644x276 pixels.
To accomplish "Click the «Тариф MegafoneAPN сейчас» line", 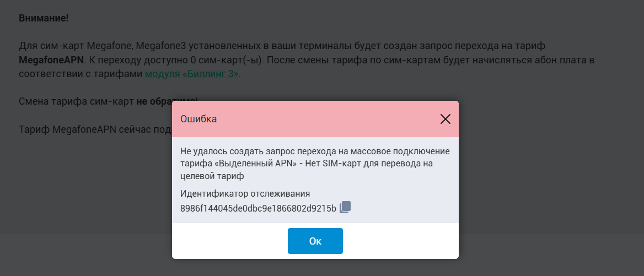I will pos(94,129).
